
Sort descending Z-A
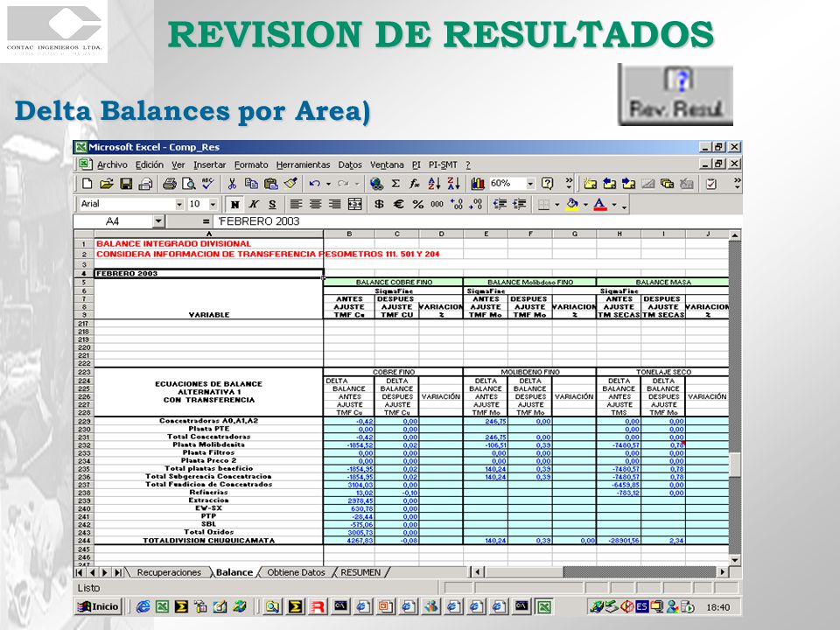pyautogui.click(x=453, y=184)
